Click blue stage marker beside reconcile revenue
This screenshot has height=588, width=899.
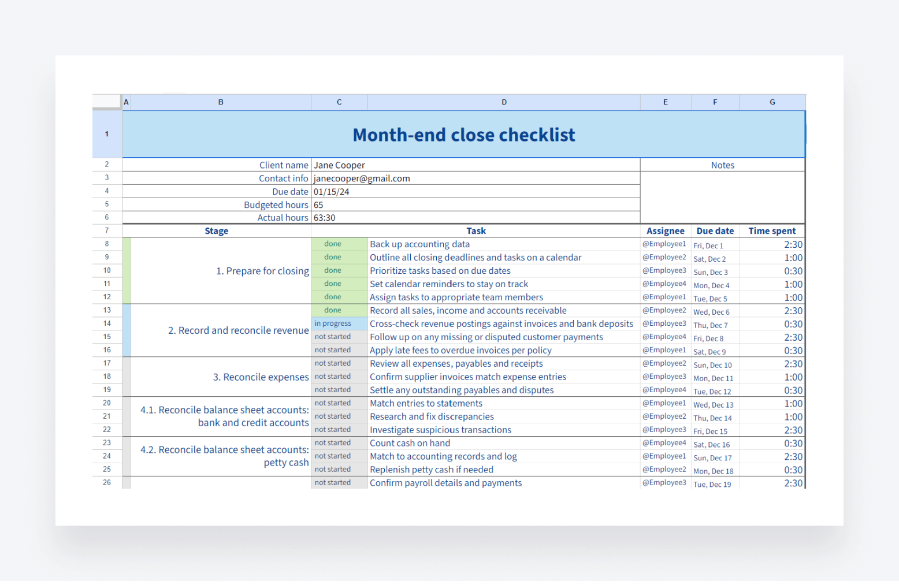pos(127,330)
